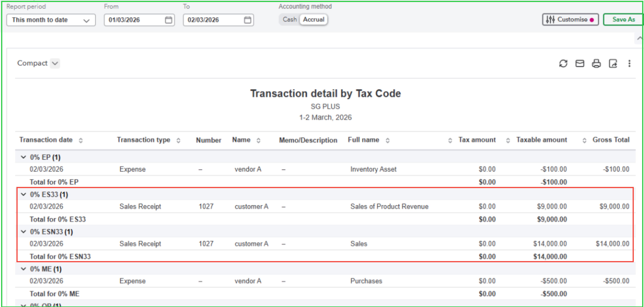644x307 pixels.
Task: Open the Compact density dropdown
Action: point(55,63)
